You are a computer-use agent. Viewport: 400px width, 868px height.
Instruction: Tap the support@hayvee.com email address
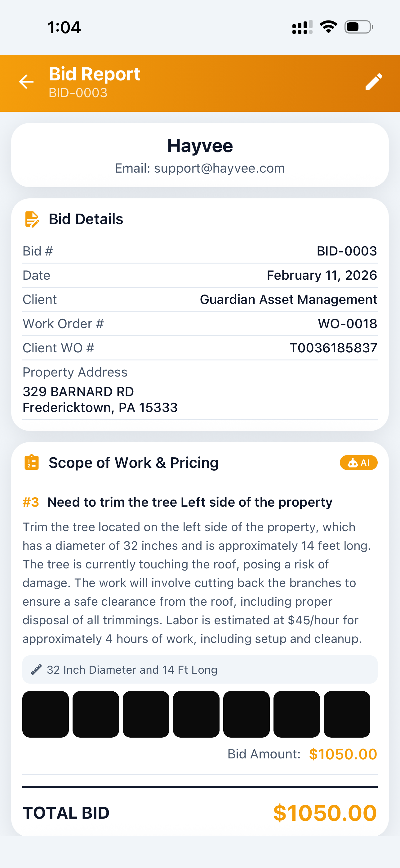coord(219,168)
